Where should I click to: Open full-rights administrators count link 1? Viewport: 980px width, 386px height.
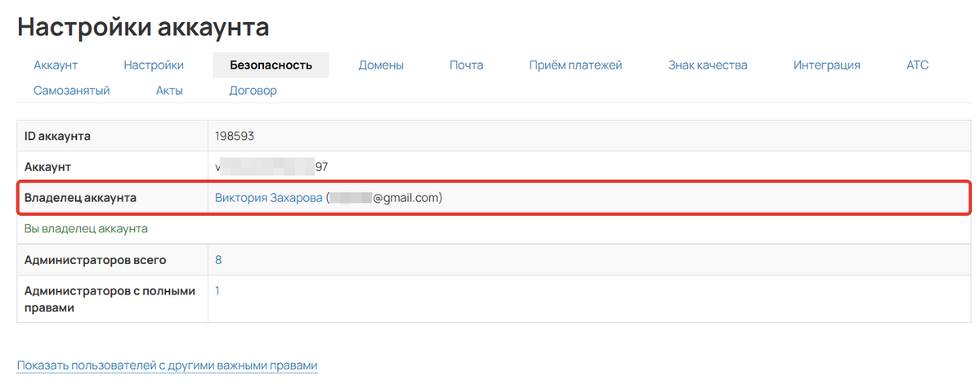point(217,290)
